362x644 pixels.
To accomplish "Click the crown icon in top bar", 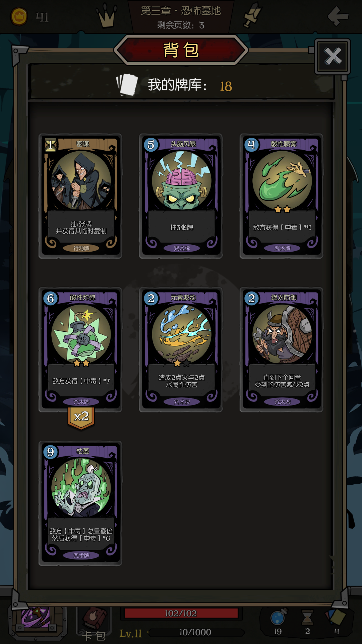I will click(107, 15).
